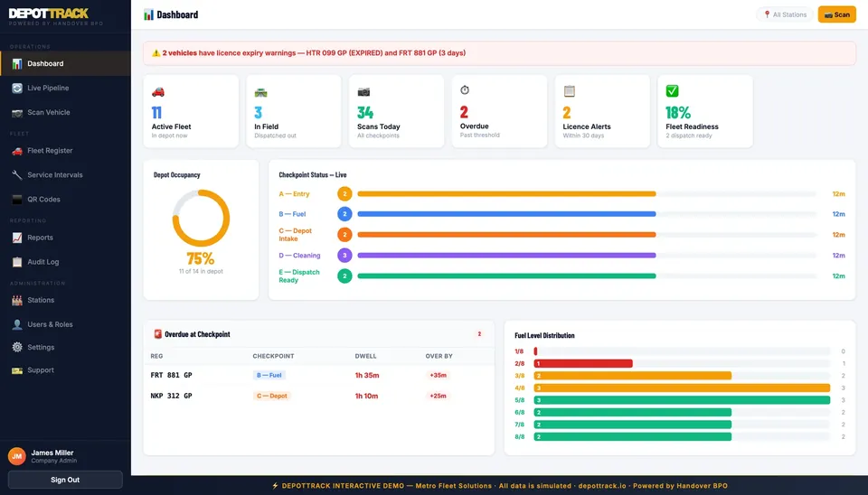The height and width of the screenshot is (495, 868).
Task: Click the Reports chart icon in sidebar
Action: pyautogui.click(x=17, y=238)
